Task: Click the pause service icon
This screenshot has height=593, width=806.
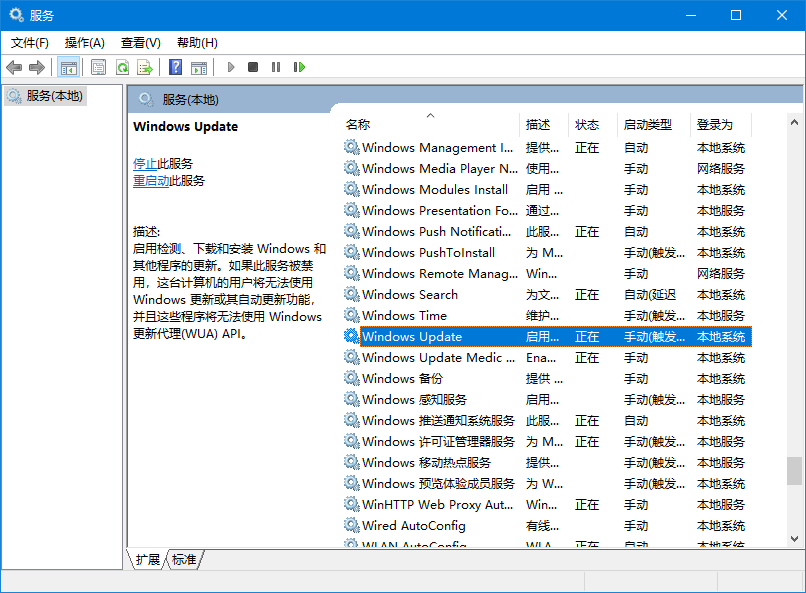Action: pos(275,67)
